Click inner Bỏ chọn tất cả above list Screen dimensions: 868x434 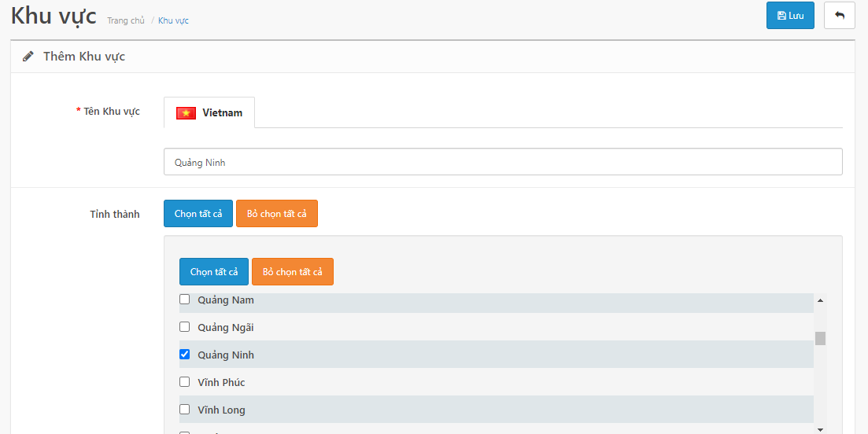(x=292, y=271)
